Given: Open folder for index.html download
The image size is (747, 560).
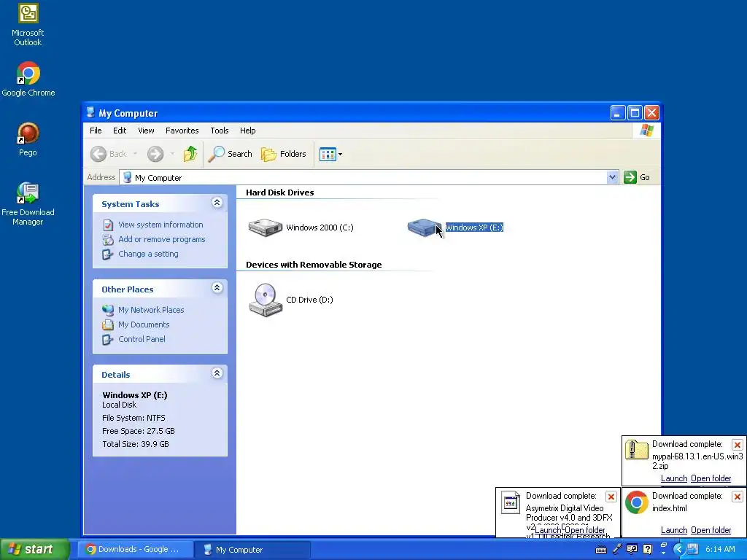Looking at the screenshot, I should tap(711, 530).
